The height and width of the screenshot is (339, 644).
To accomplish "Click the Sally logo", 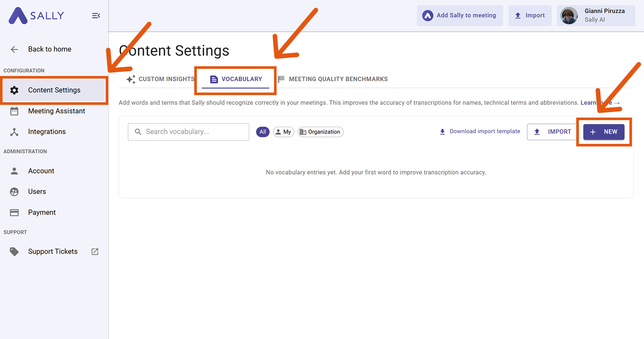I will click(x=36, y=16).
